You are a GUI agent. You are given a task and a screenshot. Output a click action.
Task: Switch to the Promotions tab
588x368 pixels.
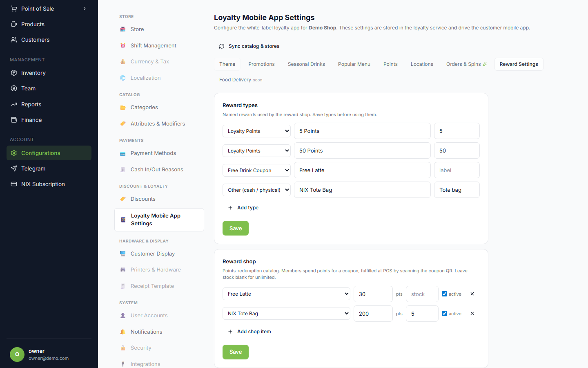(261, 64)
